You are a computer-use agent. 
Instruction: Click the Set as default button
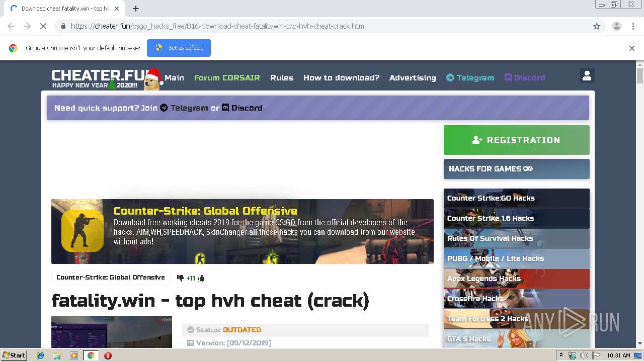tap(179, 48)
